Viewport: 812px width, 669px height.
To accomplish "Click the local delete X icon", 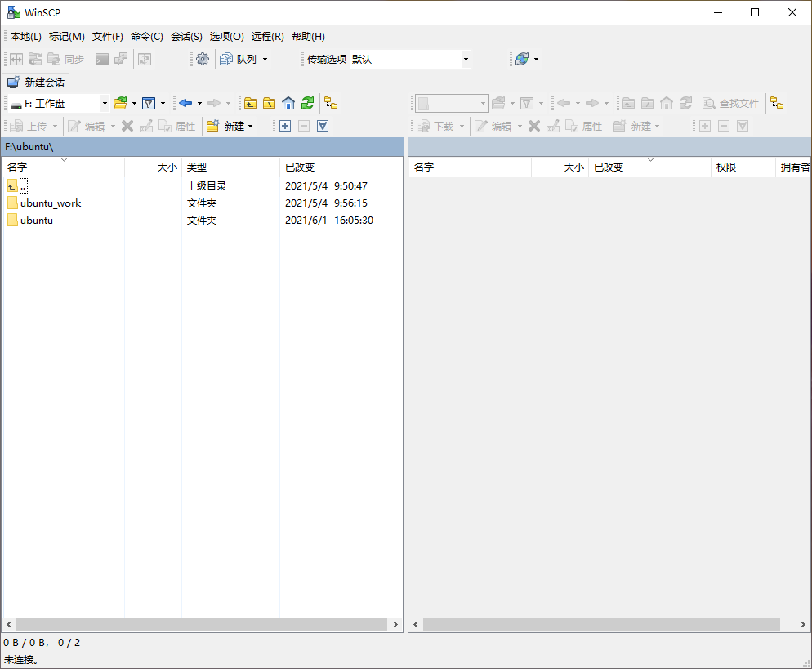I will point(127,126).
